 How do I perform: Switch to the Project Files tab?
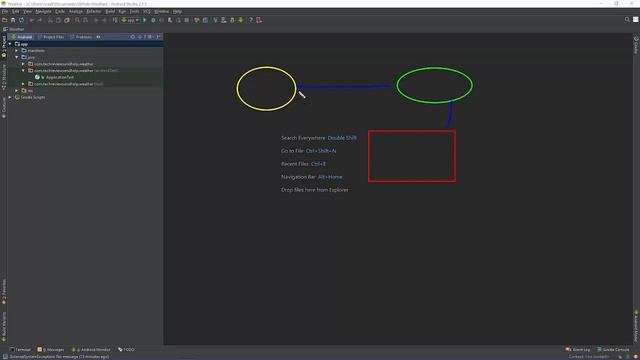pos(51,37)
